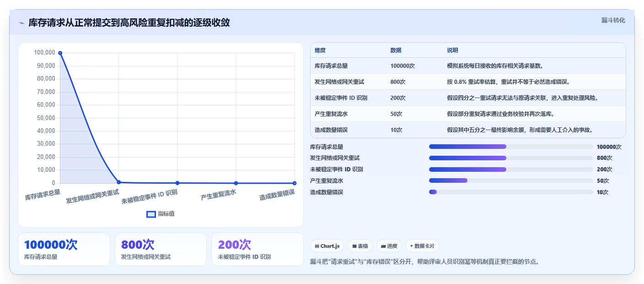Click the 产生重复流水 progress bar

click(511, 180)
